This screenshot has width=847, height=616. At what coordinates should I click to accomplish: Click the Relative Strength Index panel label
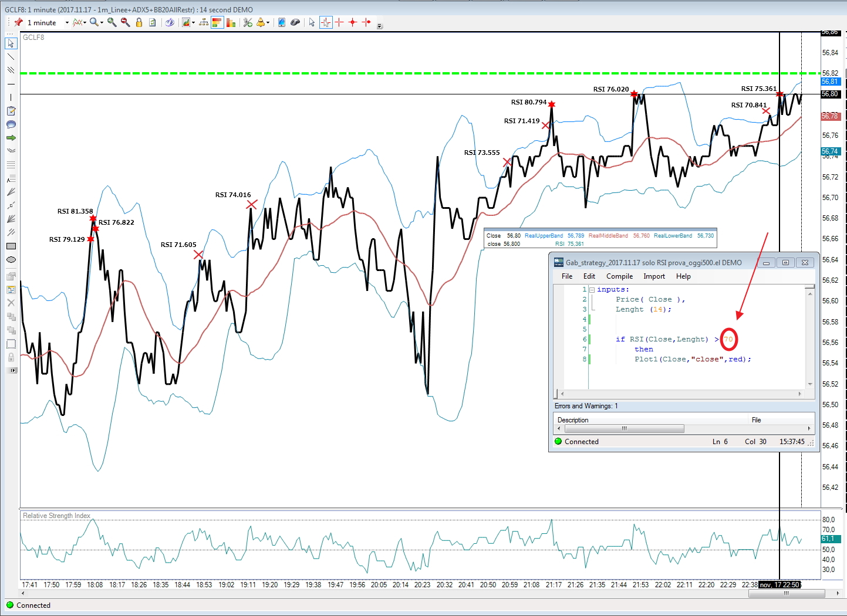click(x=56, y=516)
